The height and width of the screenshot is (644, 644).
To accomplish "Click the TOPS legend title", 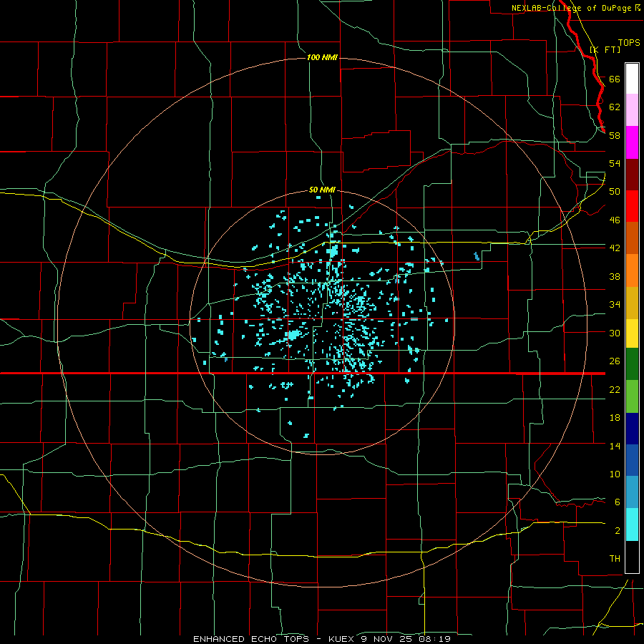I will click(x=629, y=43).
